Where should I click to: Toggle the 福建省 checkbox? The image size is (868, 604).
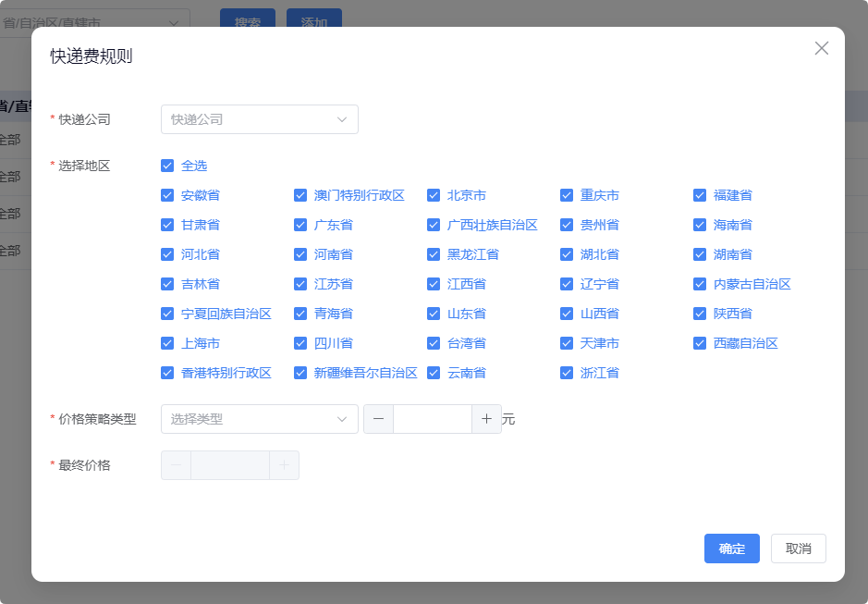point(700,195)
